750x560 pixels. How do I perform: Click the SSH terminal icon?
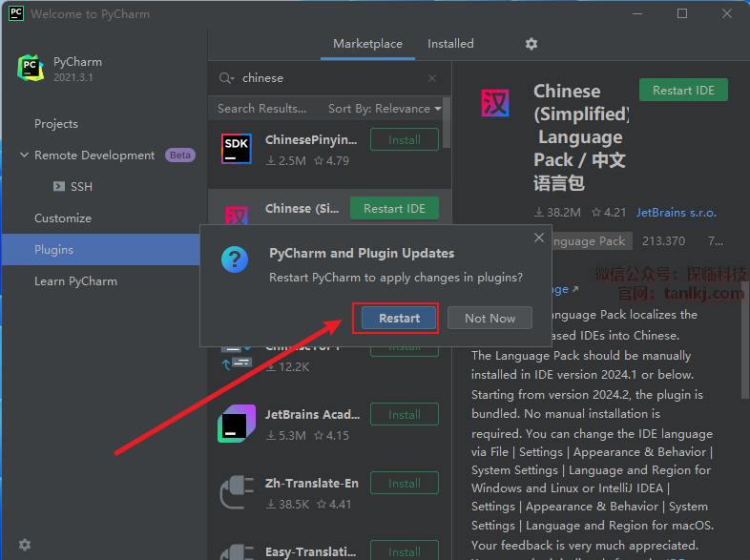[x=59, y=186]
